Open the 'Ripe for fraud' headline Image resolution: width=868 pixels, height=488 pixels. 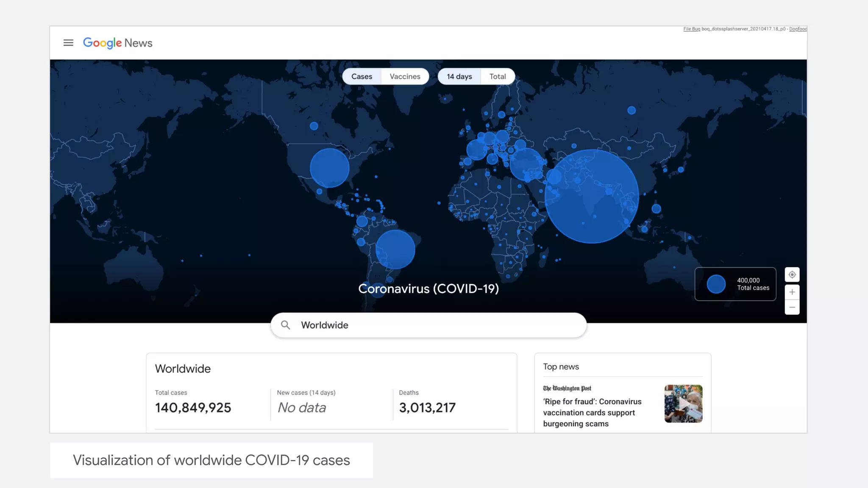coord(592,413)
